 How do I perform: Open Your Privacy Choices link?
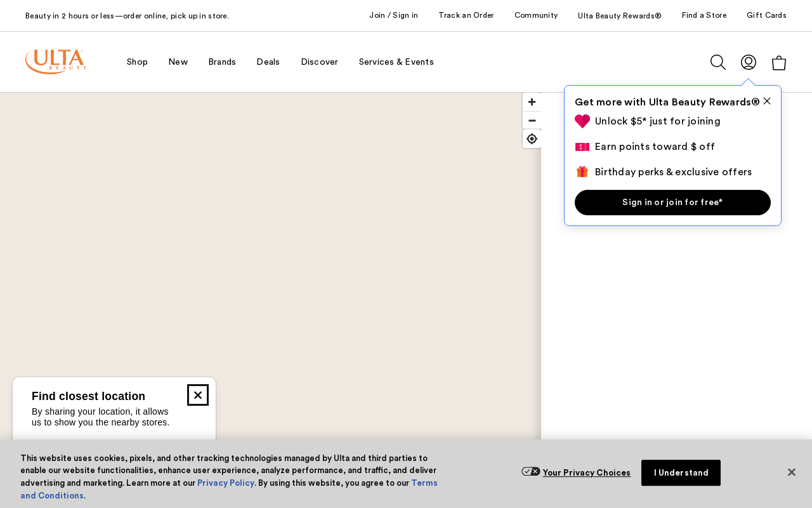(587, 472)
